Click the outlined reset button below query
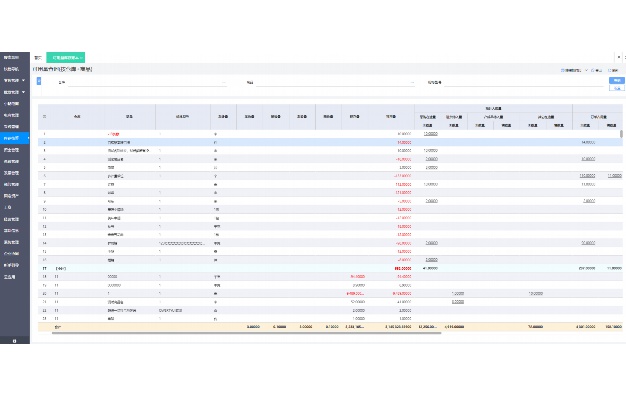The height and width of the screenshot is (396, 626). click(616, 88)
